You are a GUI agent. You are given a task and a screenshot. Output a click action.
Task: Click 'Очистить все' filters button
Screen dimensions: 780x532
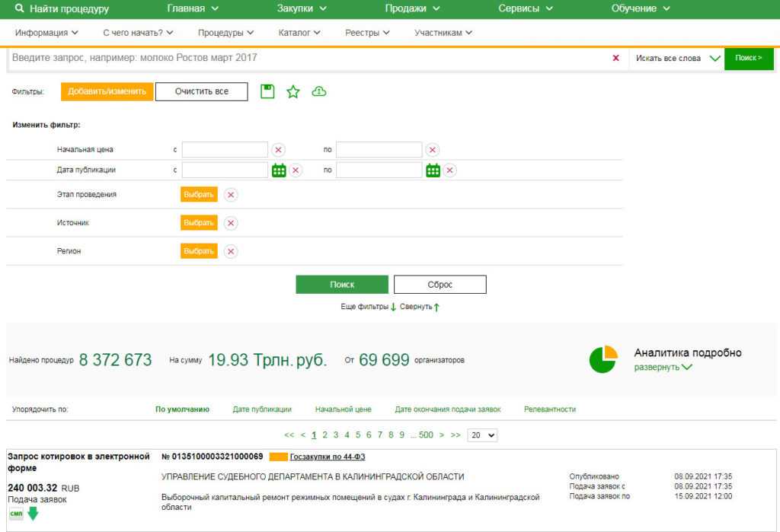tap(201, 91)
